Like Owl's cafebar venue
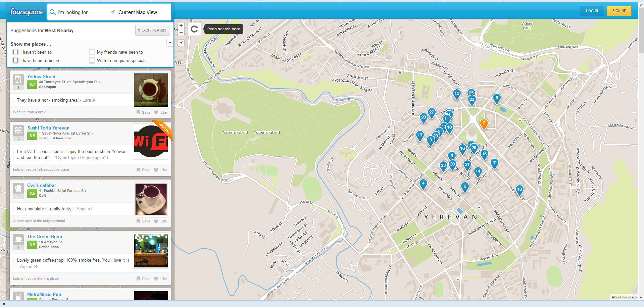This screenshot has width=644, height=307. [x=160, y=221]
